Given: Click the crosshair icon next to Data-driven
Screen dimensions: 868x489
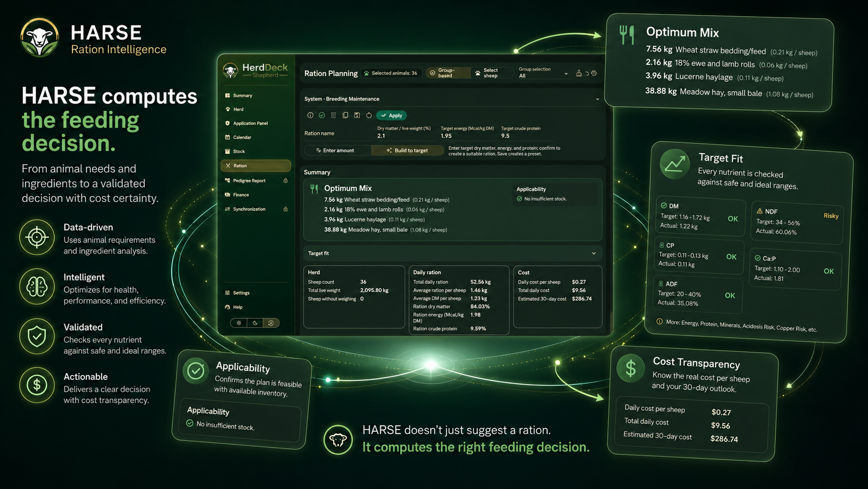Looking at the screenshot, I should click(x=37, y=237).
